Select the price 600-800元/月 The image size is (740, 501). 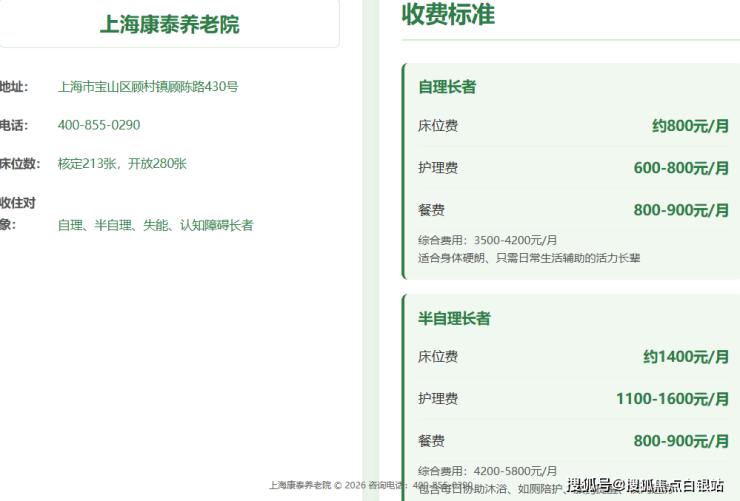[681, 168]
